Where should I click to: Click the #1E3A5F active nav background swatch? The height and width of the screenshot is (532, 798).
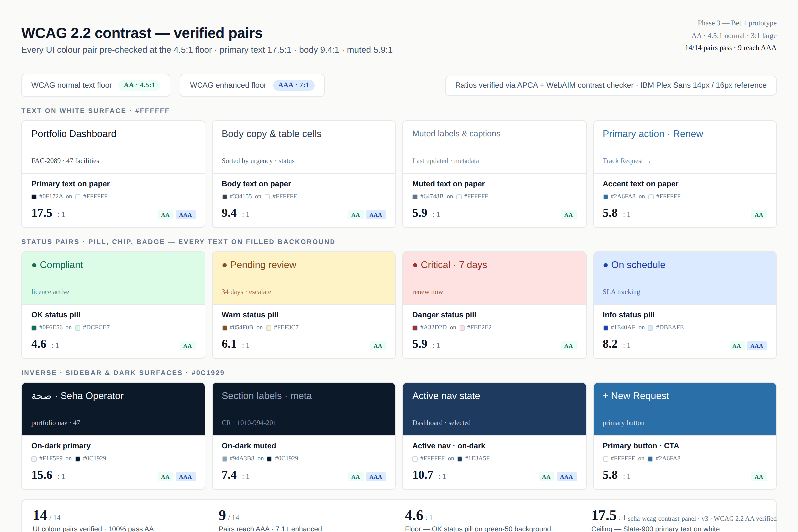coord(460,459)
